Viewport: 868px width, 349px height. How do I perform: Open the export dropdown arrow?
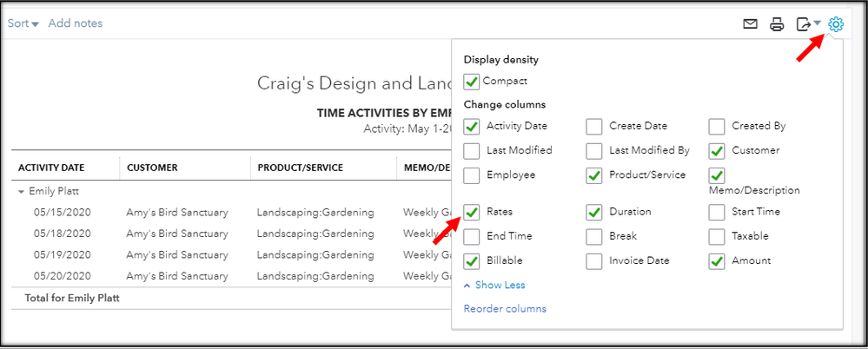pyautogui.click(x=818, y=23)
